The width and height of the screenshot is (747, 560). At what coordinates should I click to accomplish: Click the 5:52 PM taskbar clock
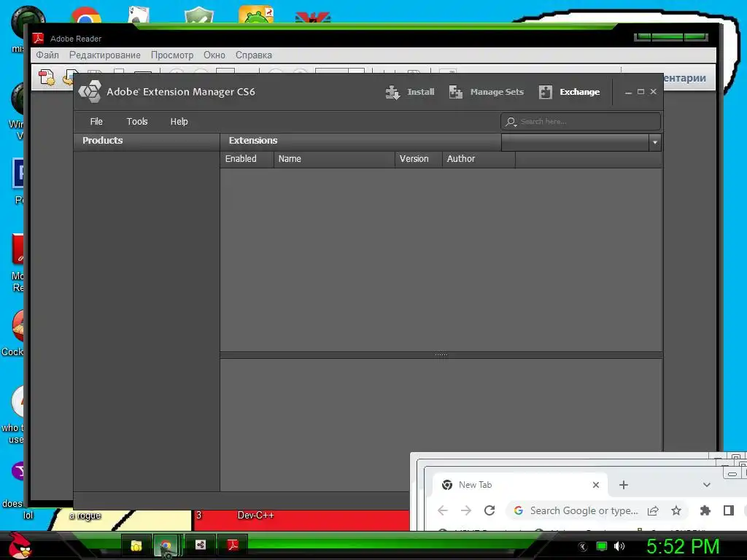click(683, 547)
